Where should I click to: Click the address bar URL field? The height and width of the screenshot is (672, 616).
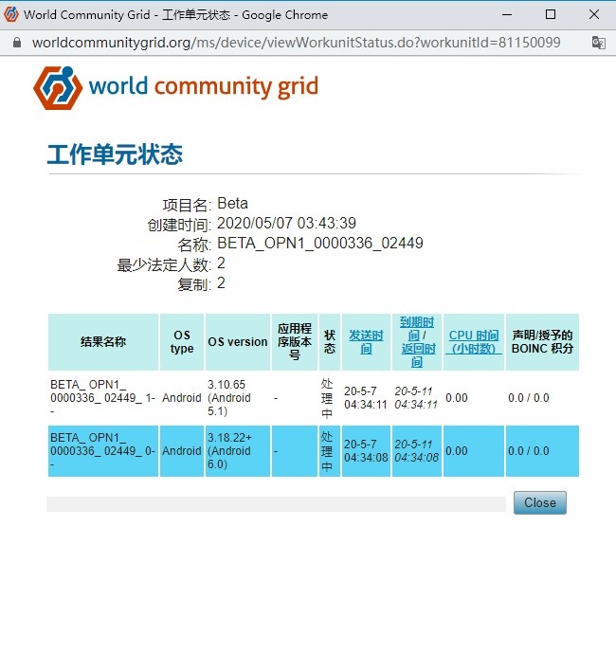(296, 43)
